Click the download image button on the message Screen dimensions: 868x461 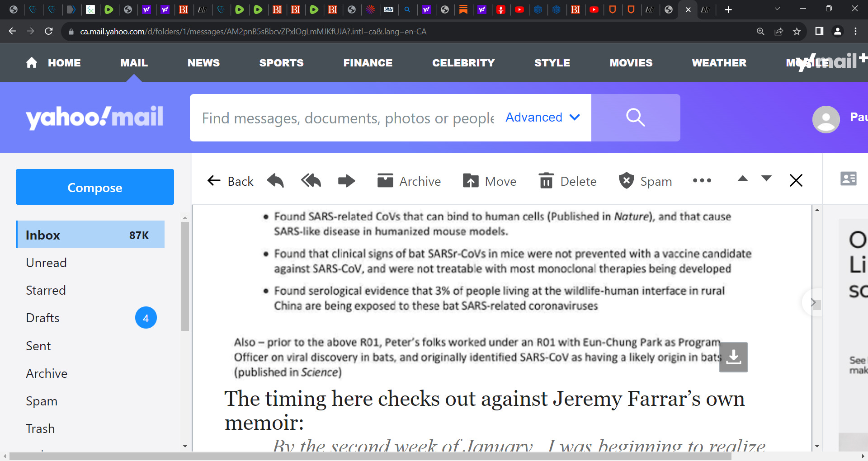point(733,357)
